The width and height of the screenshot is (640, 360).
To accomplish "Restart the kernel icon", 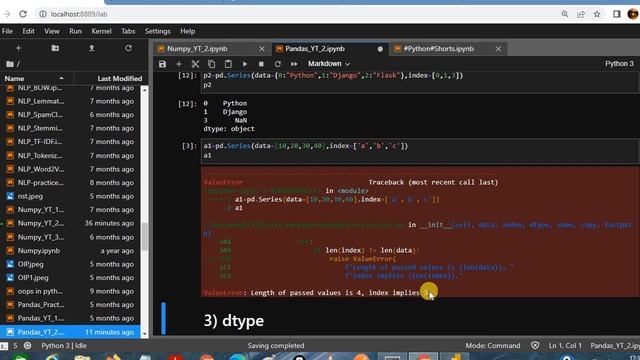I will [278, 64].
